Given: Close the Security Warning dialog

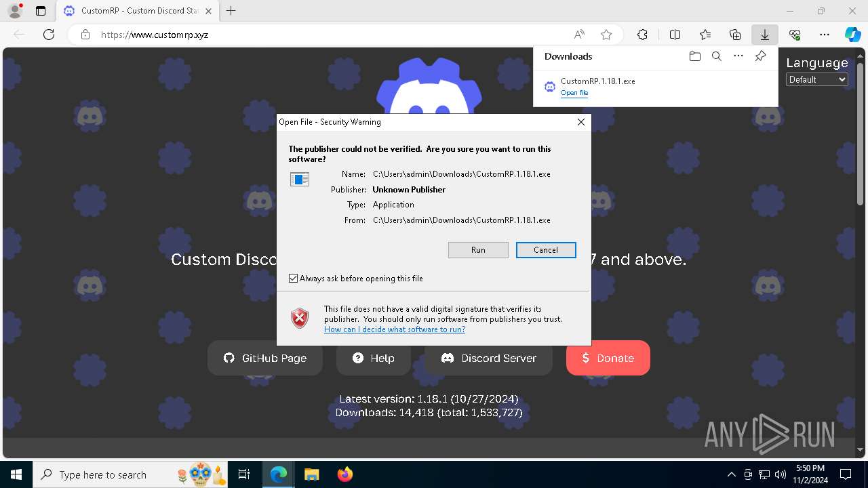Looking at the screenshot, I should (580, 122).
